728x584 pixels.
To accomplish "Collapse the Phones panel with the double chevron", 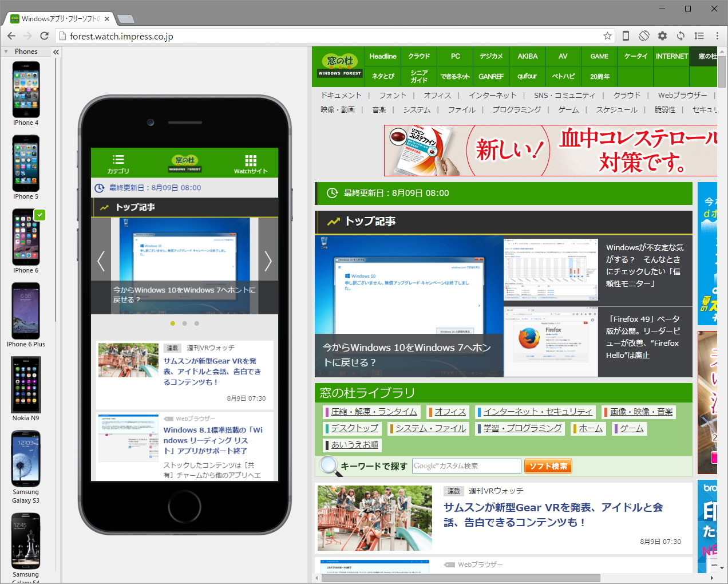I will (x=56, y=52).
